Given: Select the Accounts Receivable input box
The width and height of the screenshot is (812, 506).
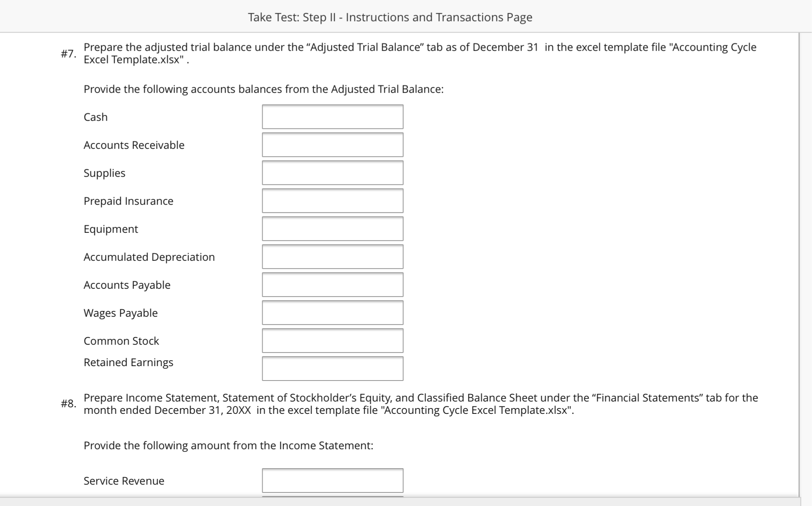Looking at the screenshot, I should pos(333,145).
